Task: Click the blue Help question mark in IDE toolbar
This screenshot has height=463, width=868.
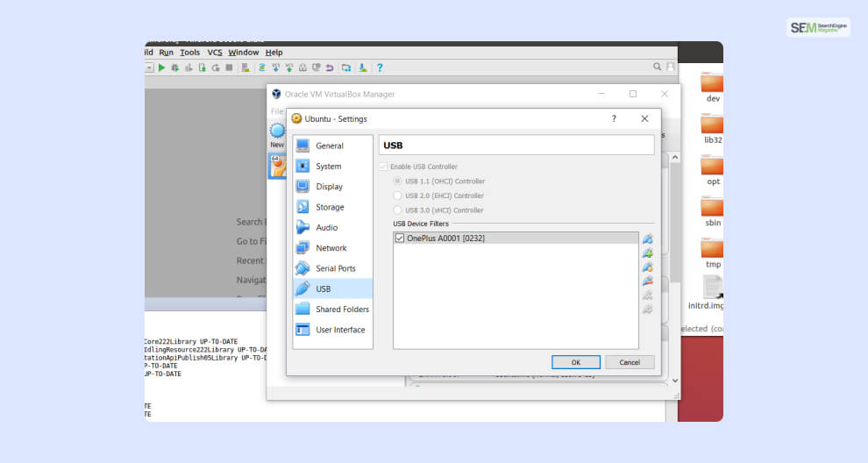Action: [x=380, y=68]
